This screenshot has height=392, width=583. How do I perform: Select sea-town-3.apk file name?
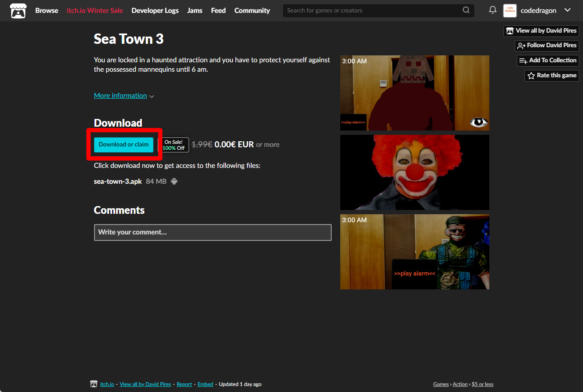(118, 181)
